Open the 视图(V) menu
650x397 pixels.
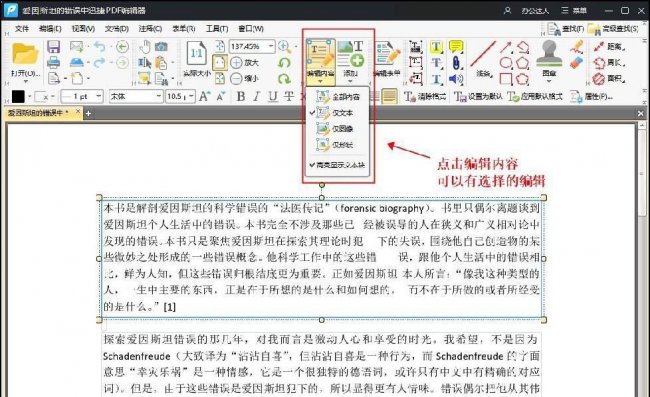(83, 29)
